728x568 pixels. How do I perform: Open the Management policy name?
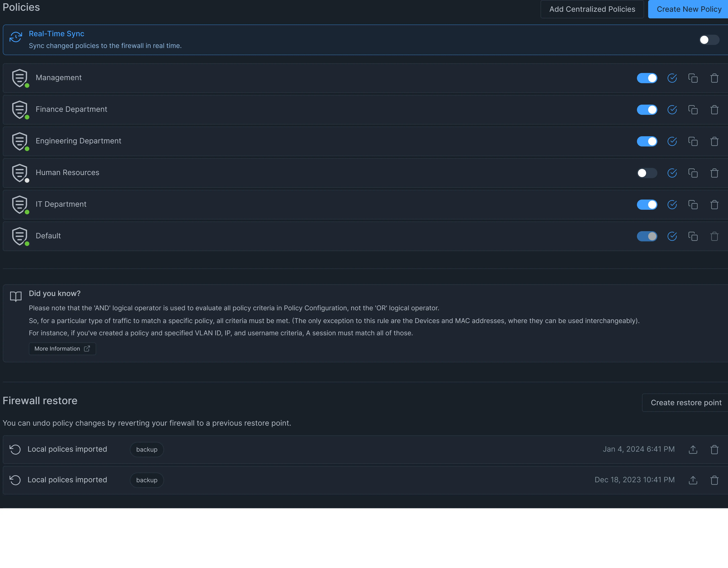click(59, 78)
